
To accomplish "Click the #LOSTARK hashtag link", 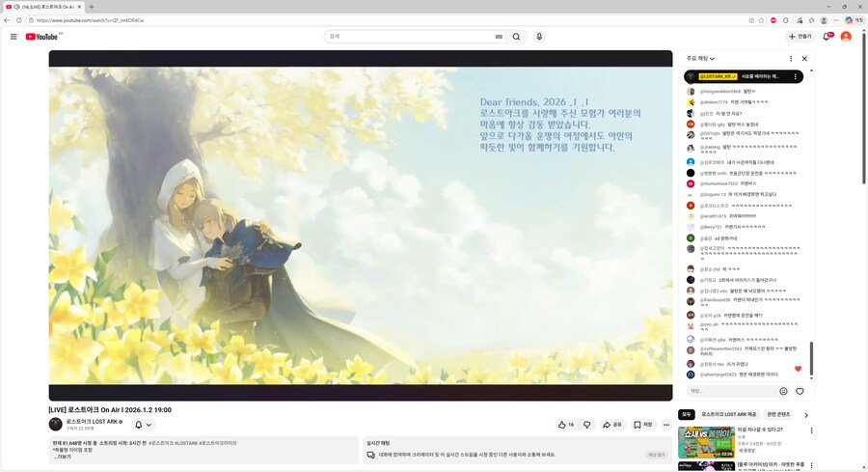I will (186, 443).
